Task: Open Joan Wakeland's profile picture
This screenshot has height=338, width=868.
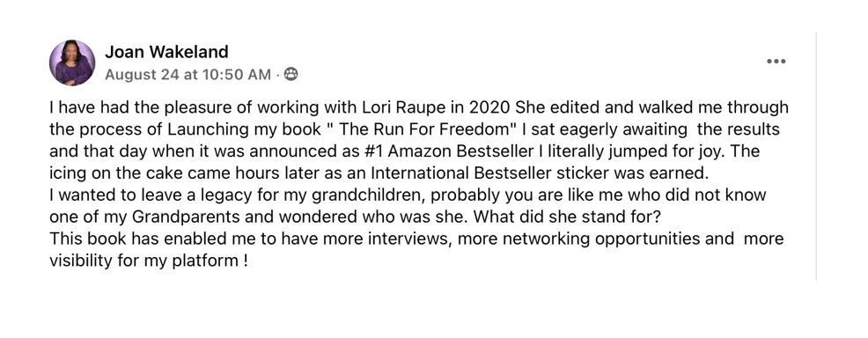Action: pos(72,62)
